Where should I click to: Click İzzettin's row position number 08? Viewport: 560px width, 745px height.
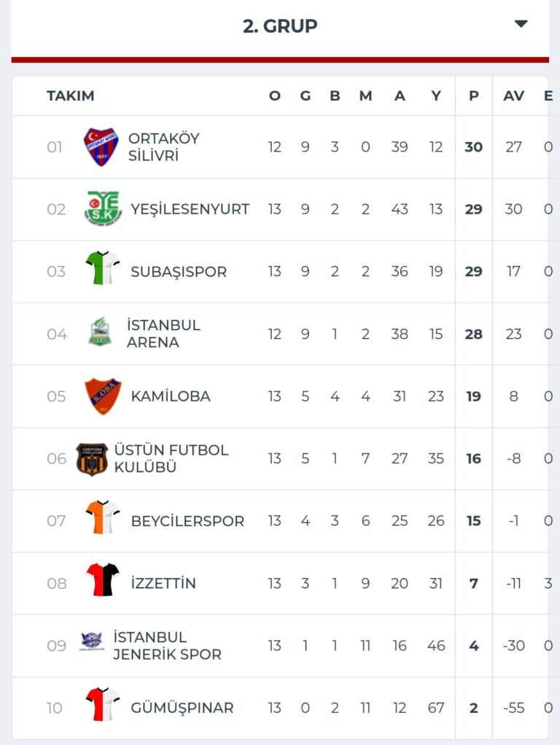click(55, 582)
